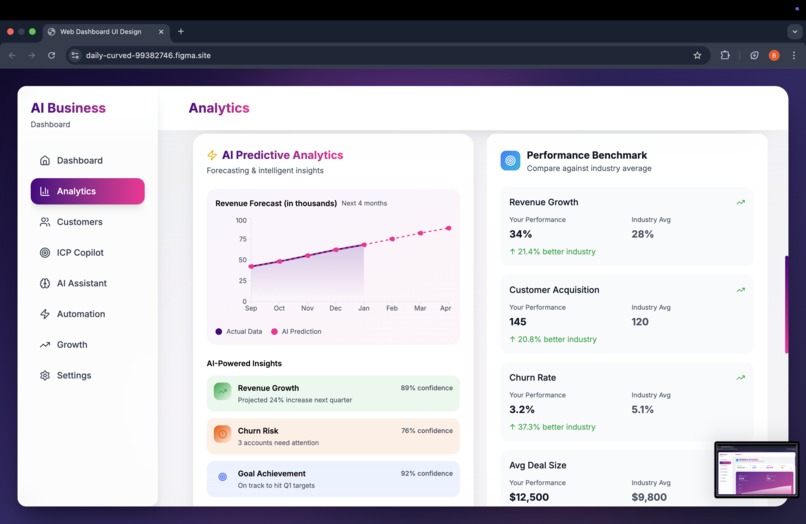Click the Customer Acquisition '145' value
The width and height of the screenshot is (806, 524).
pyautogui.click(x=518, y=322)
